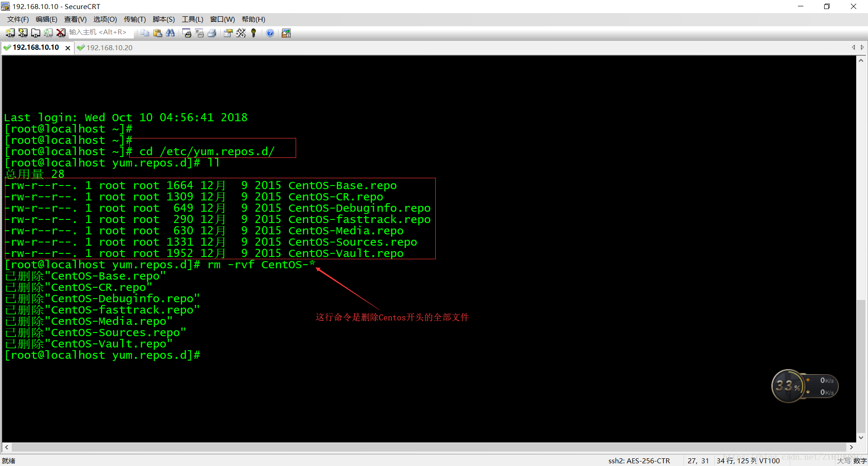Click CentOS-CR.repo in the listing

(335, 197)
